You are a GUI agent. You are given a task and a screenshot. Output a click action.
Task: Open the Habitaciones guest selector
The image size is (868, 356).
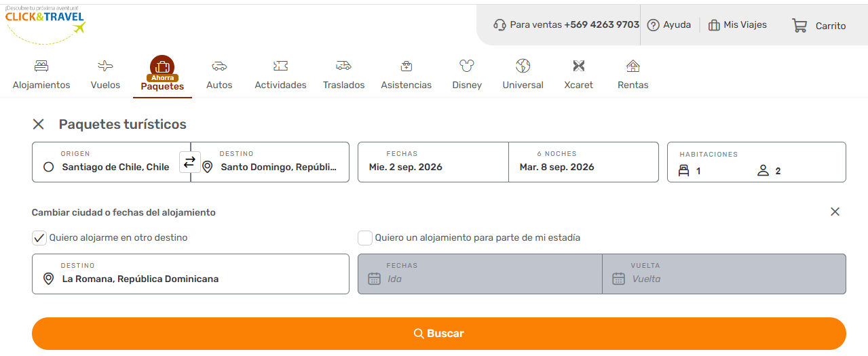[756, 162]
